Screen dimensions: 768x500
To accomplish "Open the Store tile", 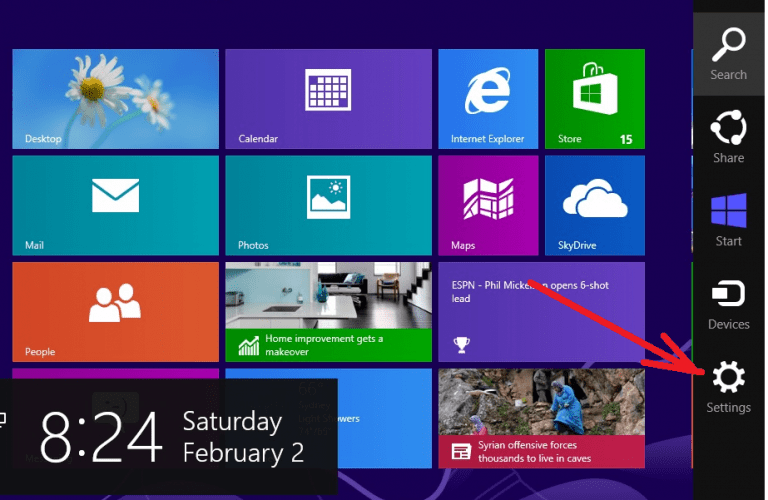I will pos(595,99).
